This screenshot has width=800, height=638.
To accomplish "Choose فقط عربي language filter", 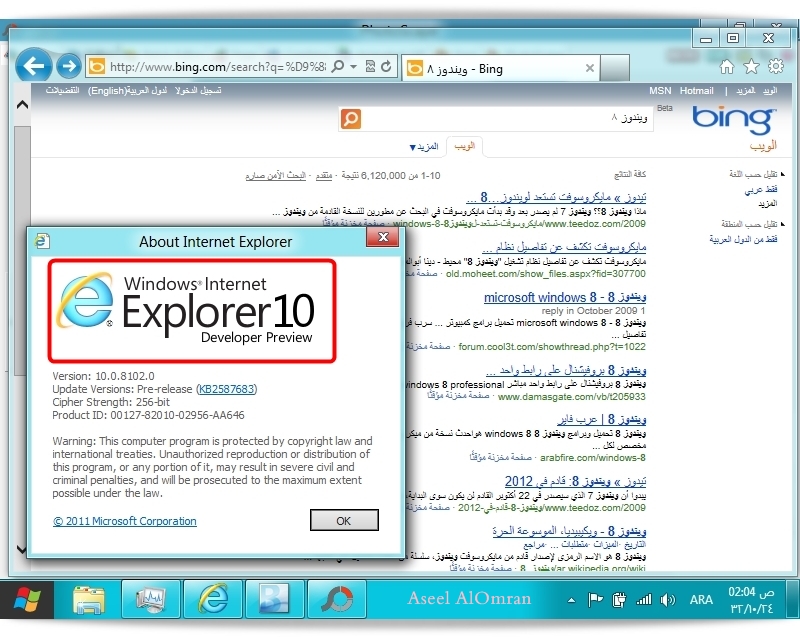I will [761, 190].
